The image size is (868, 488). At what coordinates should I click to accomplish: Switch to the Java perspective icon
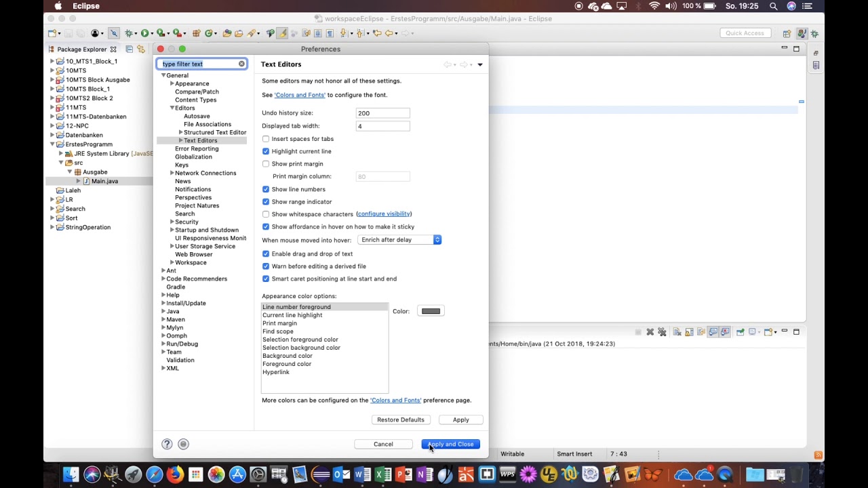tap(802, 33)
